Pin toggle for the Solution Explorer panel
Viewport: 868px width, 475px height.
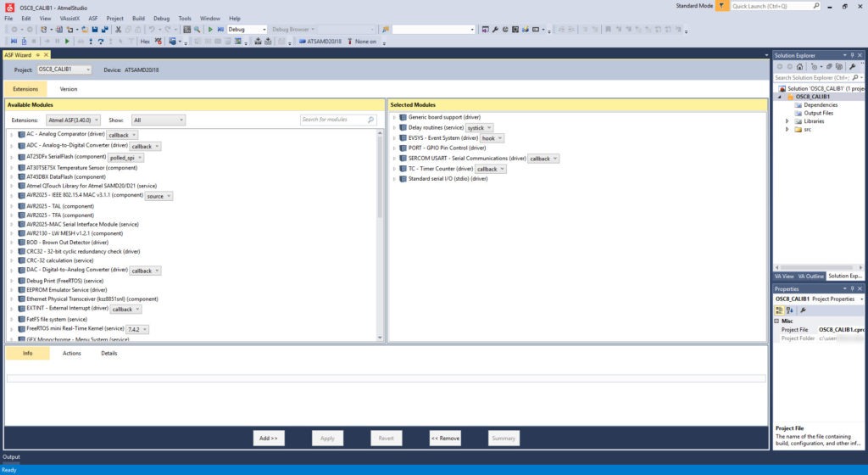click(x=853, y=55)
